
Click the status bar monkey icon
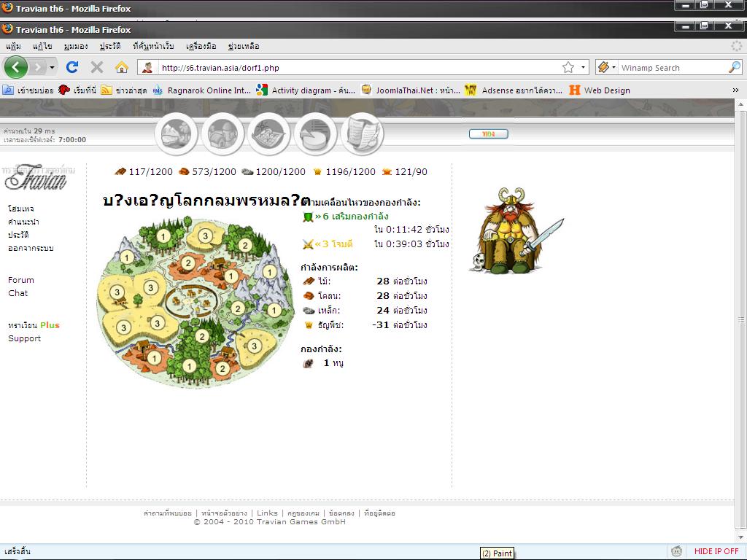676,551
